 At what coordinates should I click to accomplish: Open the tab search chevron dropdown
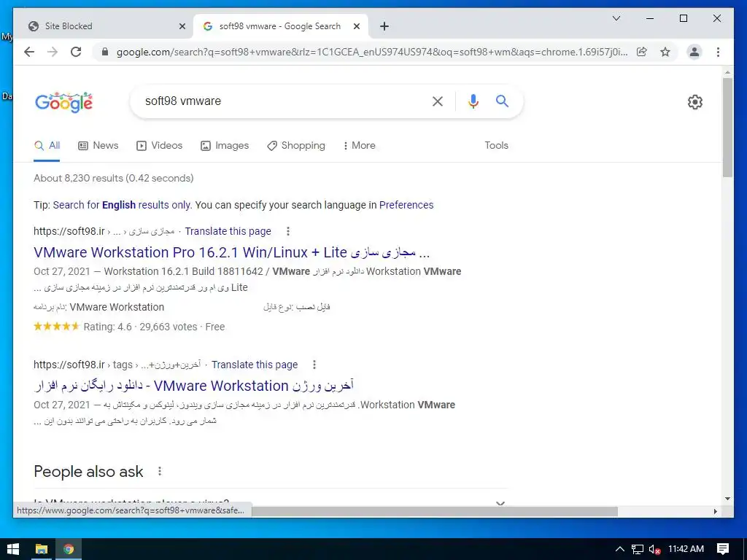(x=616, y=18)
